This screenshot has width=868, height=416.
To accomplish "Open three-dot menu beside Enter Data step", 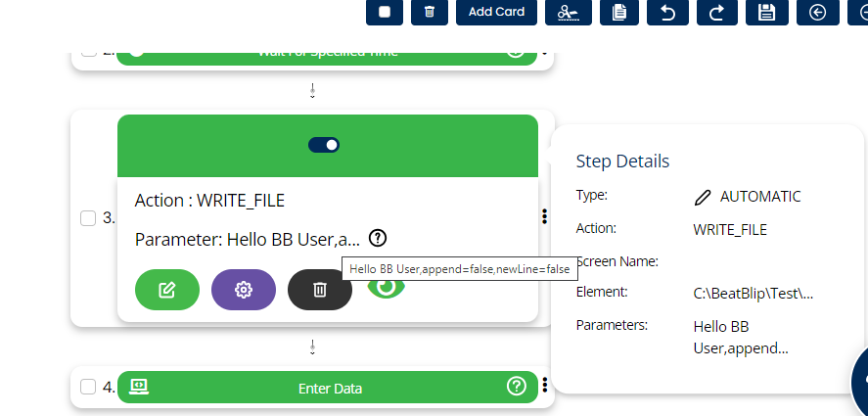I will click(x=544, y=386).
